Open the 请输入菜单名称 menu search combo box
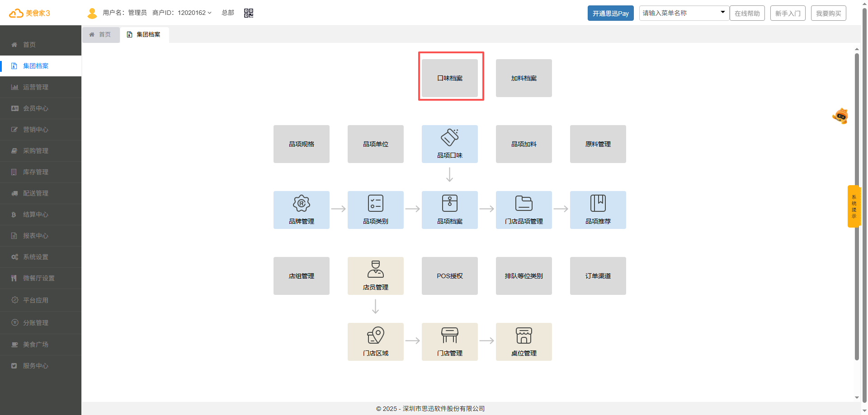This screenshot has height=415, width=868. (683, 13)
